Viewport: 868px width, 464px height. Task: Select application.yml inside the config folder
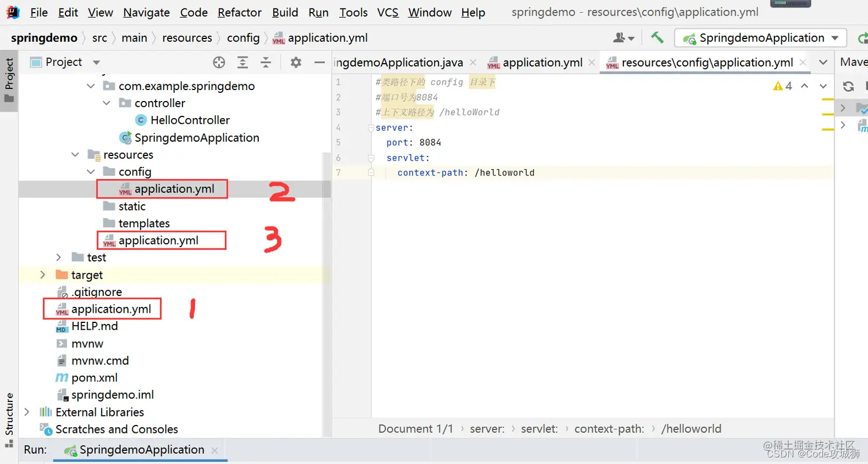pyautogui.click(x=175, y=189)
